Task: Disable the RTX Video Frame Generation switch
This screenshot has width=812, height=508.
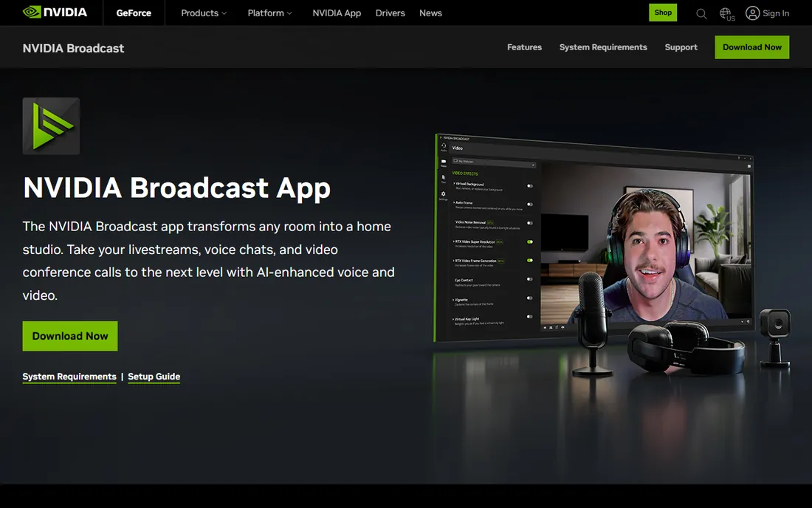Action: coord(530,261)
